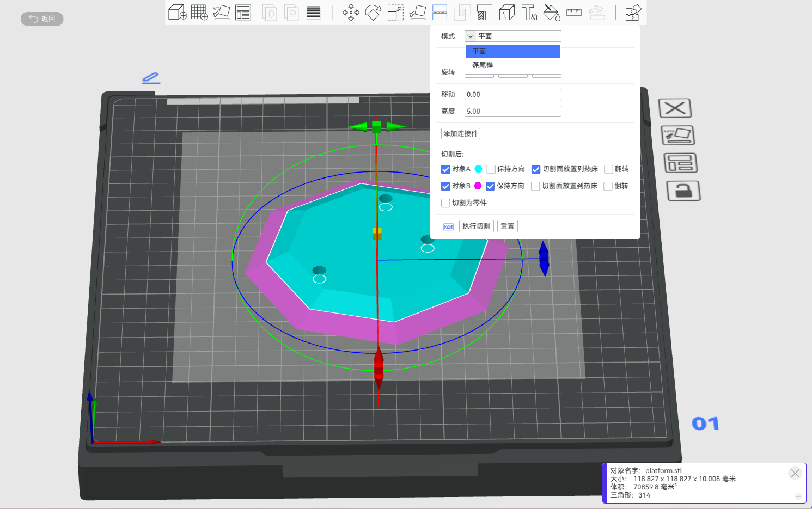Check the 切割为零件 checkbox
Image resolution: width=812 pixels, height=509 pixels.
pos(445,203)
